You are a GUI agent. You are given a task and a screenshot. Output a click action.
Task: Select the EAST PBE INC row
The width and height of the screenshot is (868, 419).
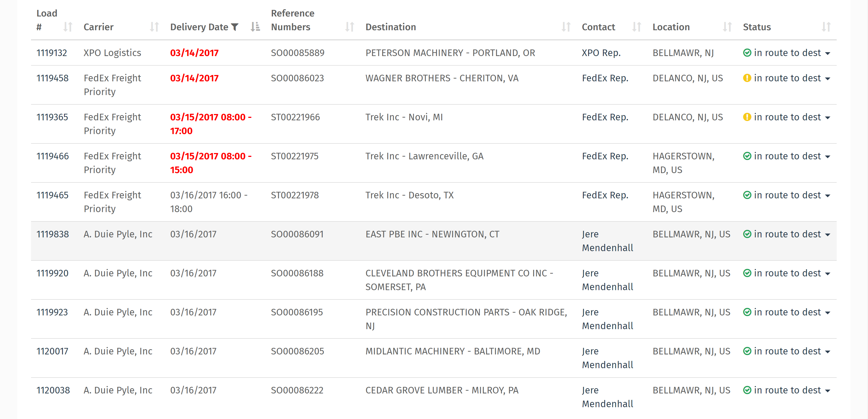(432, 234)
